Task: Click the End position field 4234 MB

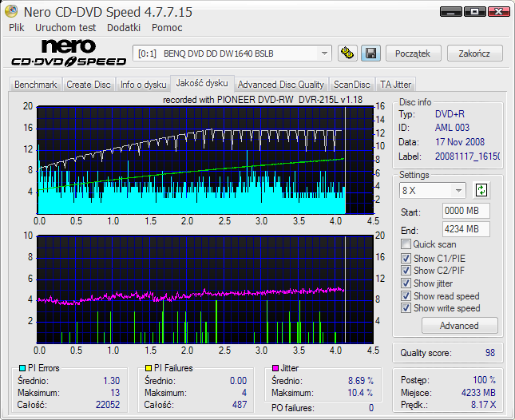Action: click(x=465, y=229)
